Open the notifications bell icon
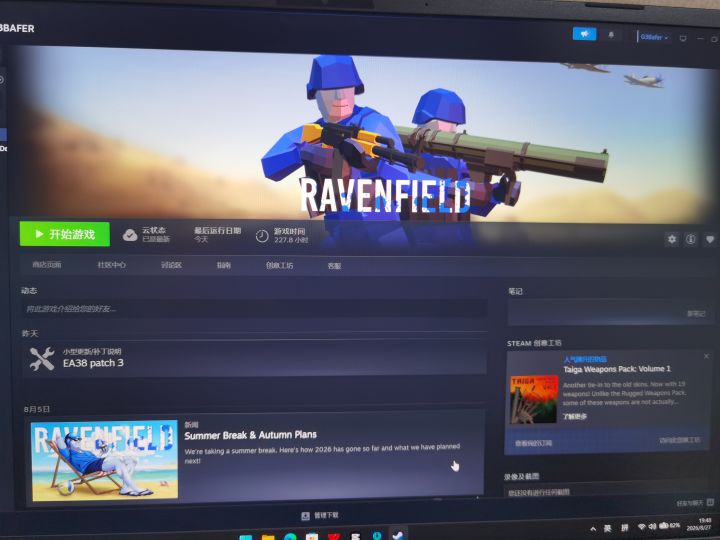This screenshot has height=540, width=720. pos(611,35)
